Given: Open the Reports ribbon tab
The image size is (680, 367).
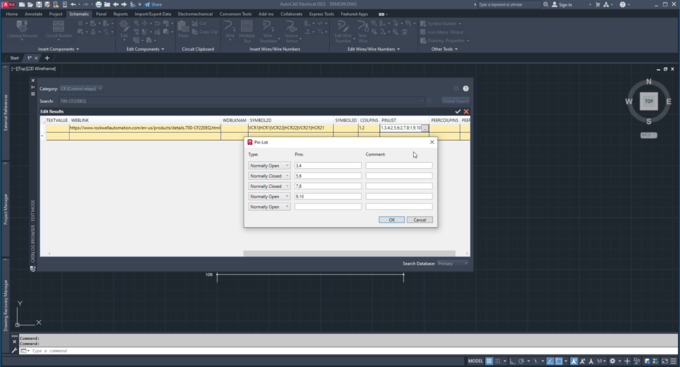Looking at the screenshot, I should pos(121,14).
